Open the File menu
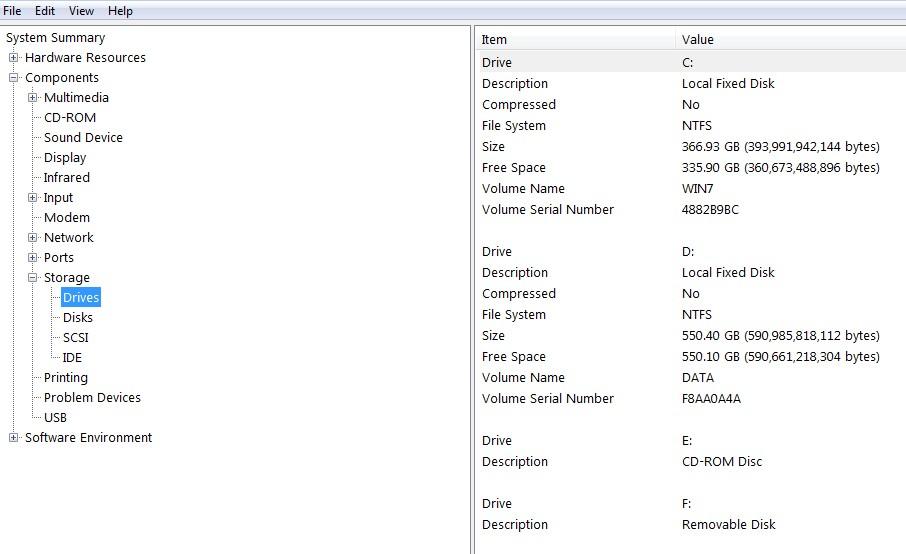 (12, 11)
